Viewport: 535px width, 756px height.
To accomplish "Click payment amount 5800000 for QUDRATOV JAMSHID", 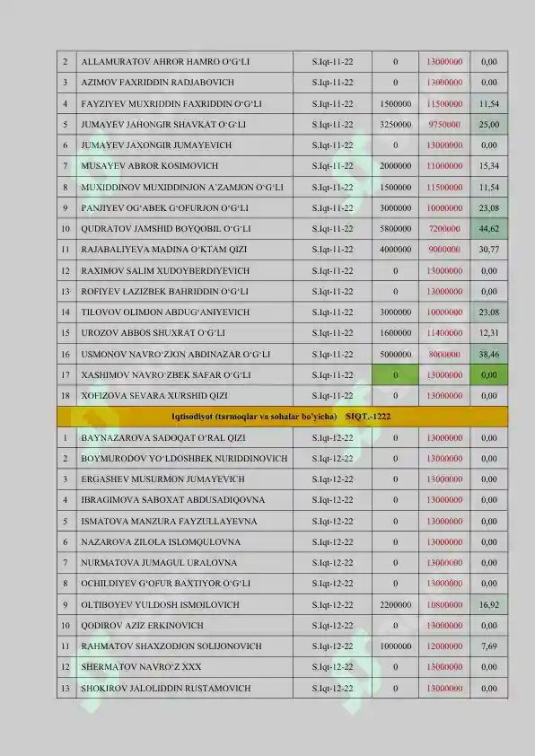I will tap(395, 229).
